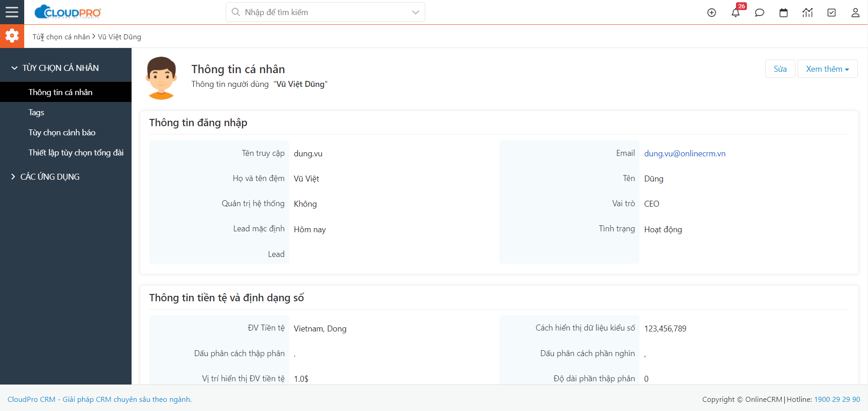Open the chat bubble icon

760,13
